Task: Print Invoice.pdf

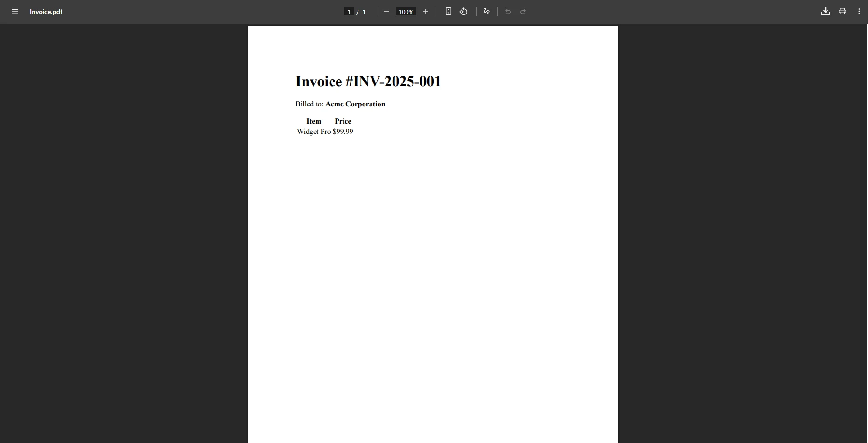Action: 842,11
